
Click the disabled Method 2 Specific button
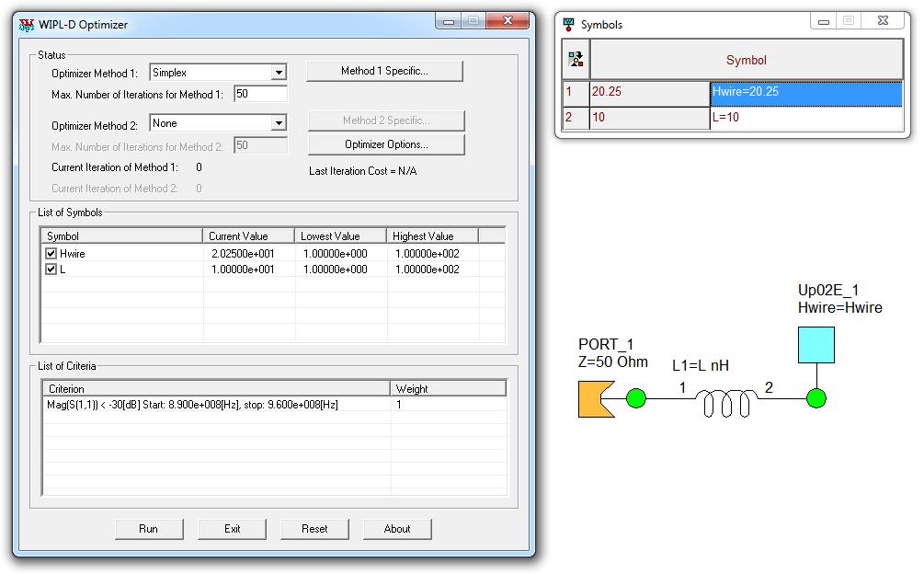pyautogui.click(x=386, y=121)
